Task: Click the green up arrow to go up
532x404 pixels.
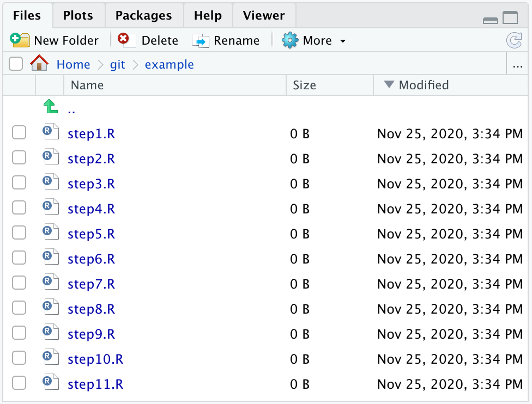Action: (50, 107)
